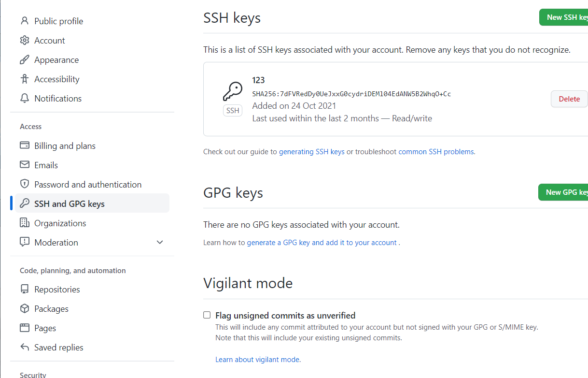
Task: Open Saved replies settings
Action: [58, 348]
